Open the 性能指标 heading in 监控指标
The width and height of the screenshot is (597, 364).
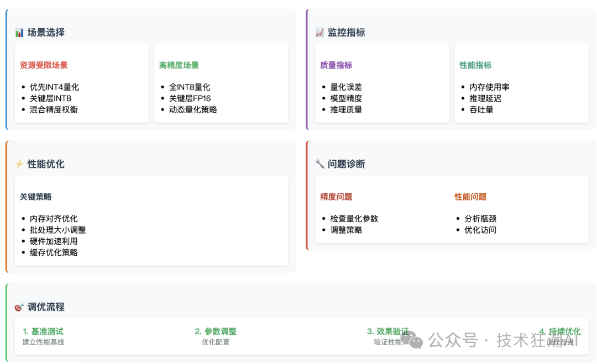tap(475, 65)
